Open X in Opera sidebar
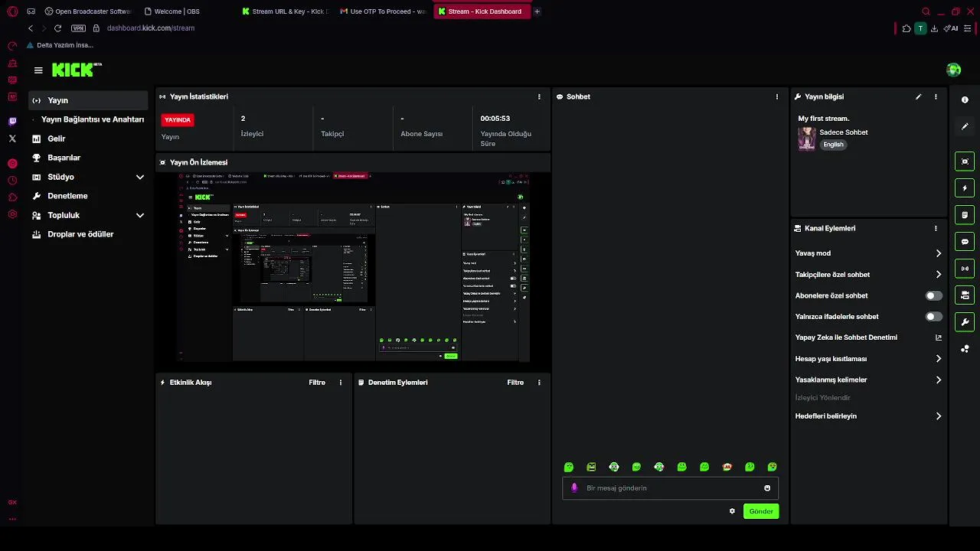Image resolution: width=980 pixels, height=551 pixels. pyautogui.click(x=12, y=139)
